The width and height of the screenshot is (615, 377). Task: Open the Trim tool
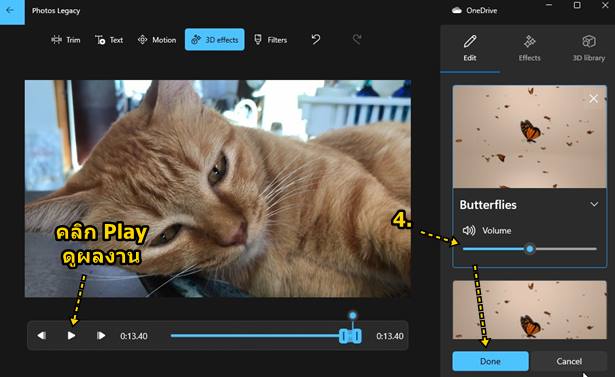(x=66, y=40)
